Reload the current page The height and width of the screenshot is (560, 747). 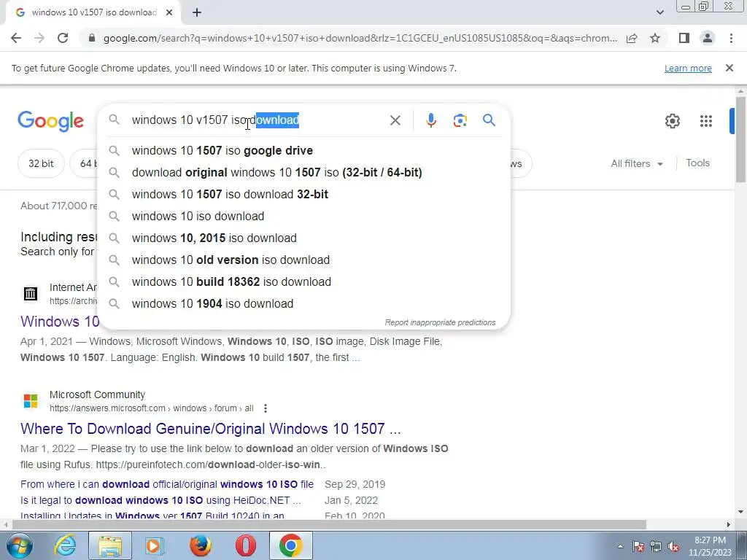tap(63, 38)
